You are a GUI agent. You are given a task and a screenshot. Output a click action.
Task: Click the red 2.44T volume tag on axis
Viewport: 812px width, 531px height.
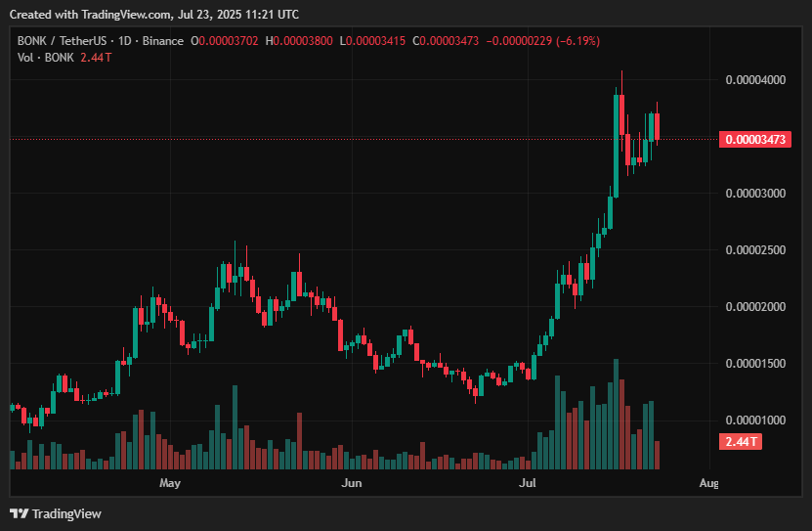(741, 441)
